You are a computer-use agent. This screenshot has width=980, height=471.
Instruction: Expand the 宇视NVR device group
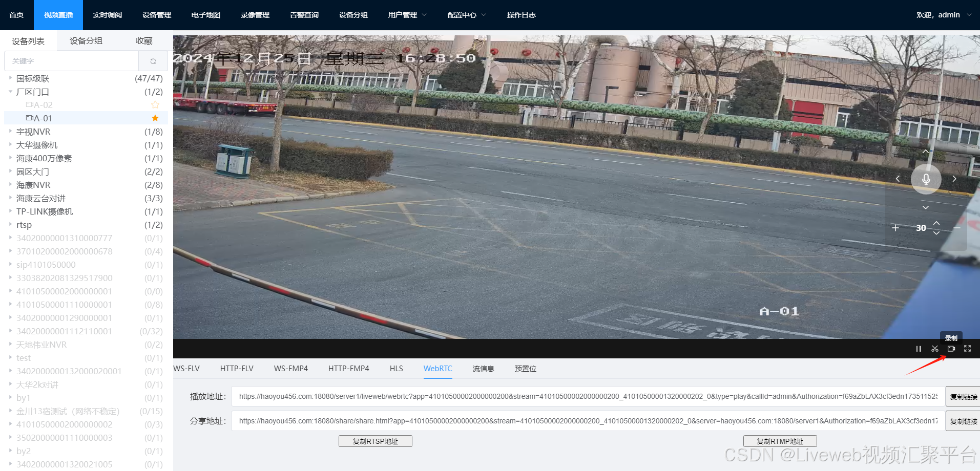tap(11, 132)
